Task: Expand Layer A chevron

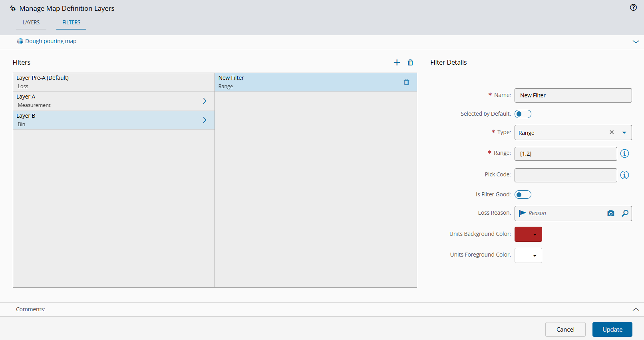Action: (205, 101)
